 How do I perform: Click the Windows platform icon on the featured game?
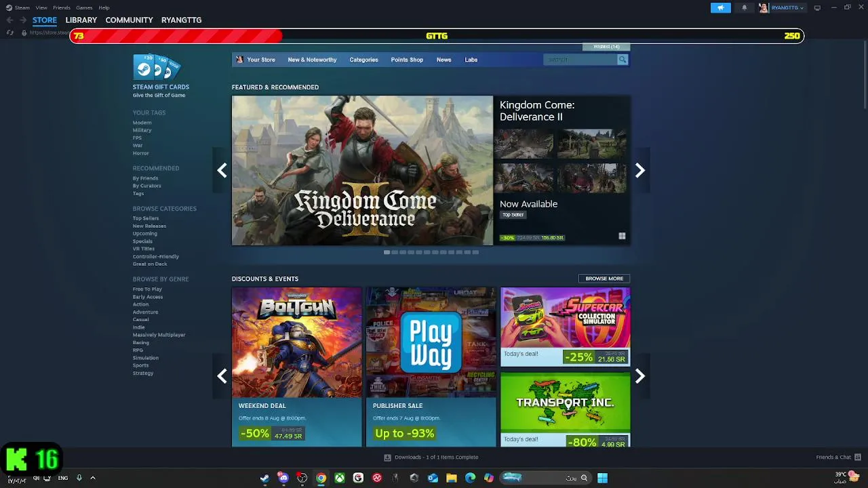point(622,236)
